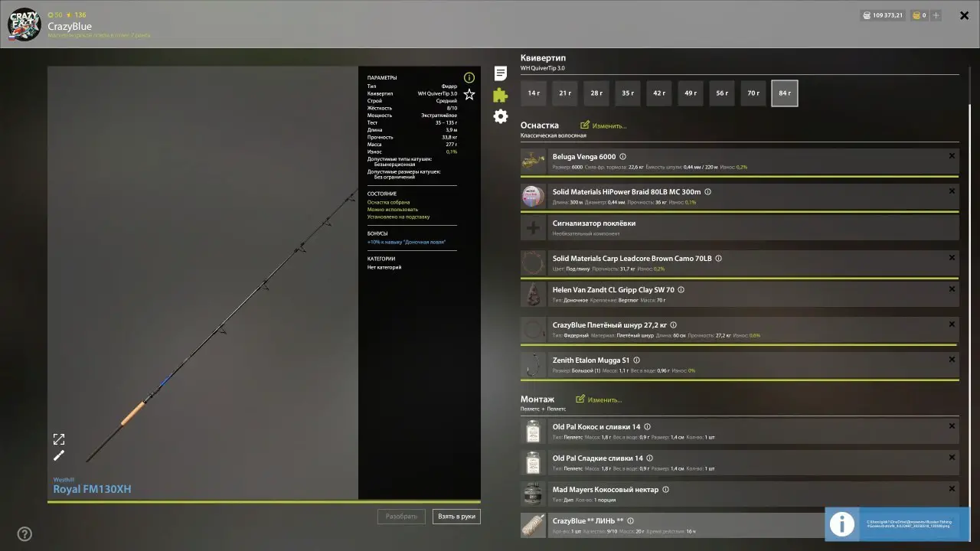Click the Разобрать button

pyautogui.click(x=401, y=517)
